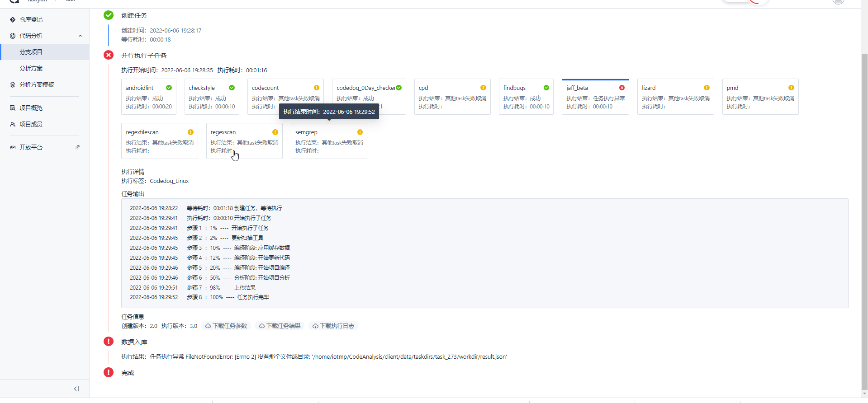Click the 仓库登记 diamond icon
This screenshot has height=403, width=868.
coord(13,19)
